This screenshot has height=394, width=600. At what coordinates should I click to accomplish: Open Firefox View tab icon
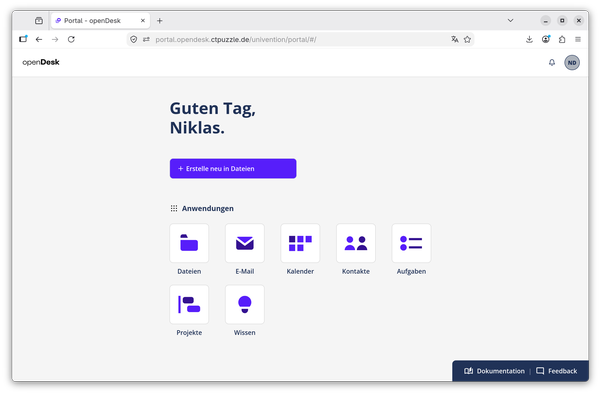pyautogui.click(x=39, y=21)
